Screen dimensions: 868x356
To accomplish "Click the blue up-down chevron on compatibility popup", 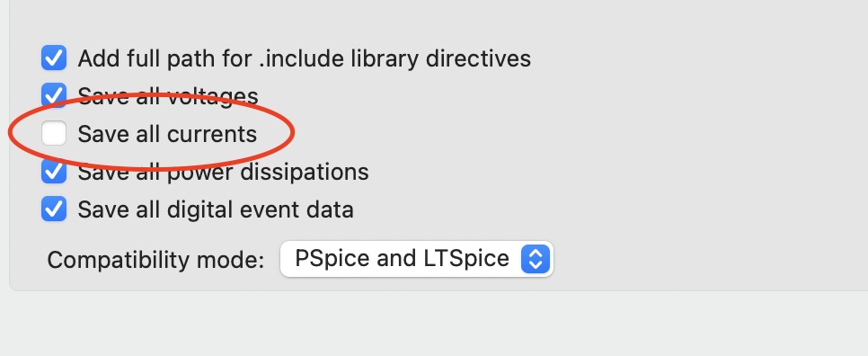I will (x=536, y=259).
